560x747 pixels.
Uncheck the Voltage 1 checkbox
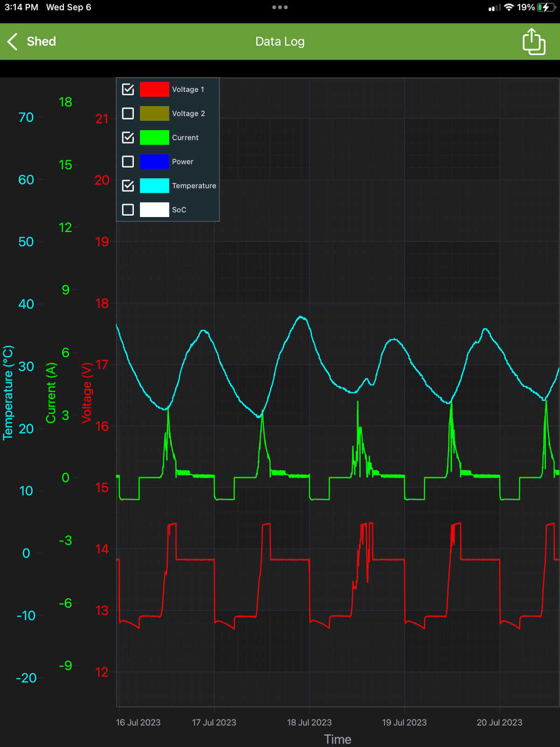click(x=128, y=89)
